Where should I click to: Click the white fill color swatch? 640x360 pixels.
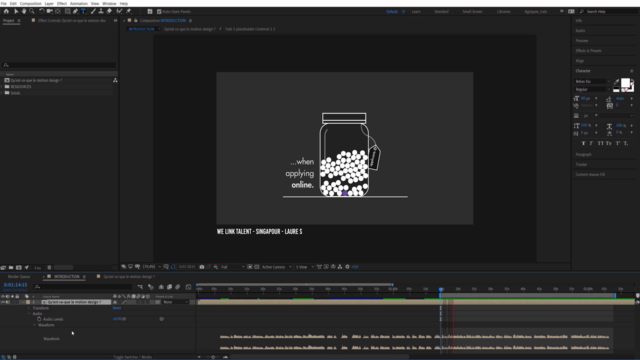(625, 83)
